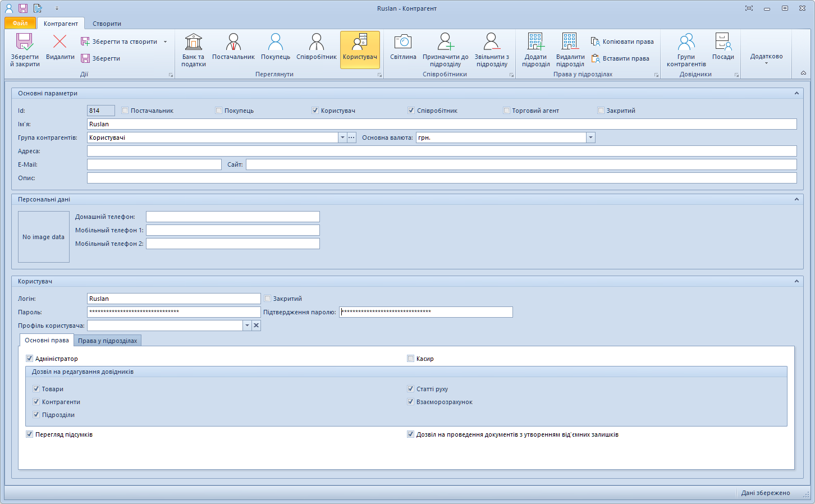
Task: Click the Світлина photo icon
Action: (x=402, y=49)
